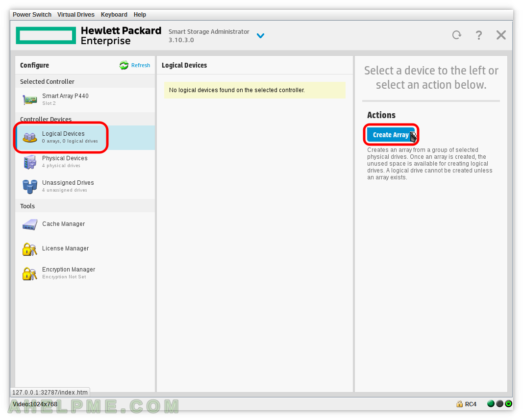Click the 'Encryption Not Set' status text
Image resolution: width=523 pixels, height=420 pixels.
tap(64, 277)
